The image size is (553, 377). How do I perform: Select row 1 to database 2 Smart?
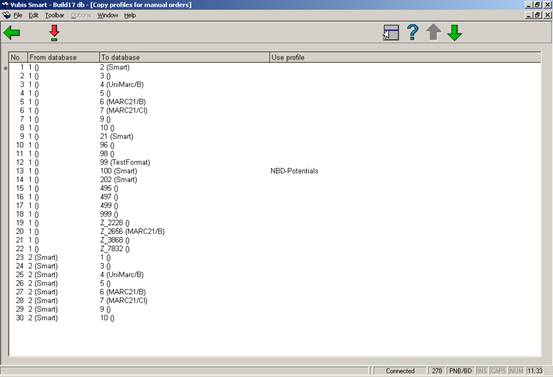coord(275,67)
